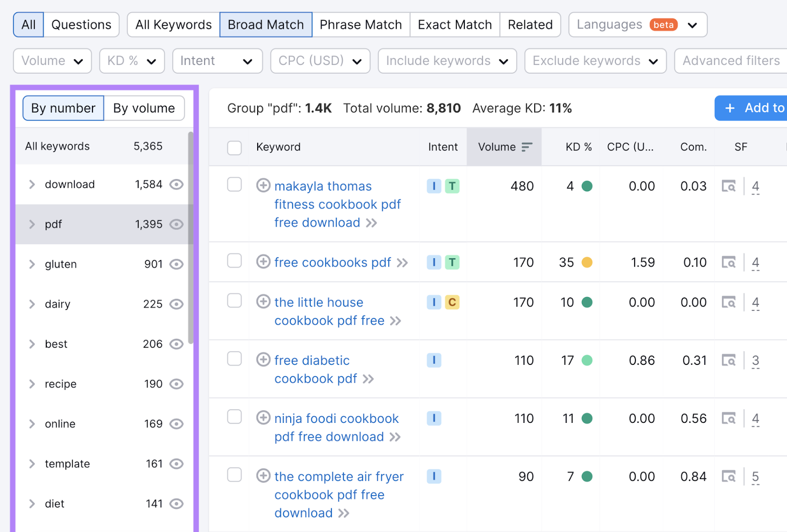Switch to the Phrase Match tab
Image resolution: width=787 pixels, height=532 pixels.
tap(361, 24)
